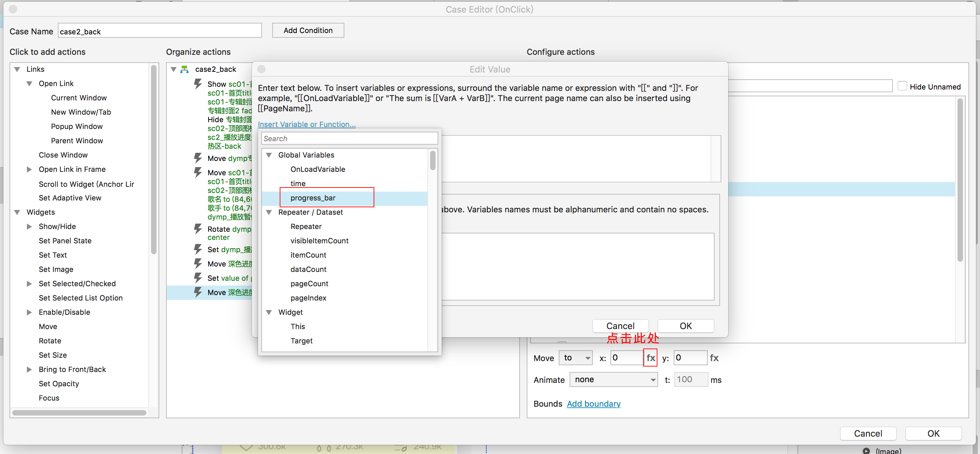The image size is (980, 454).
Task: Click the x value input field
Action: 626,358
